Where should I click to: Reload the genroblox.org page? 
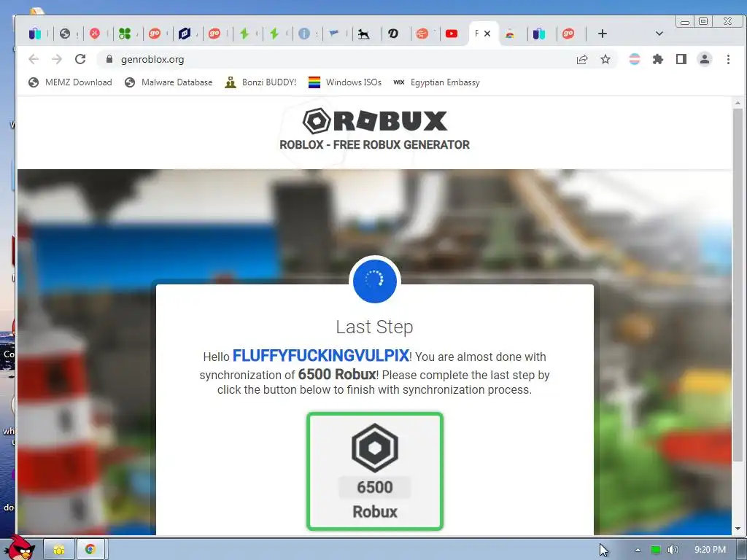click(80, 59)
